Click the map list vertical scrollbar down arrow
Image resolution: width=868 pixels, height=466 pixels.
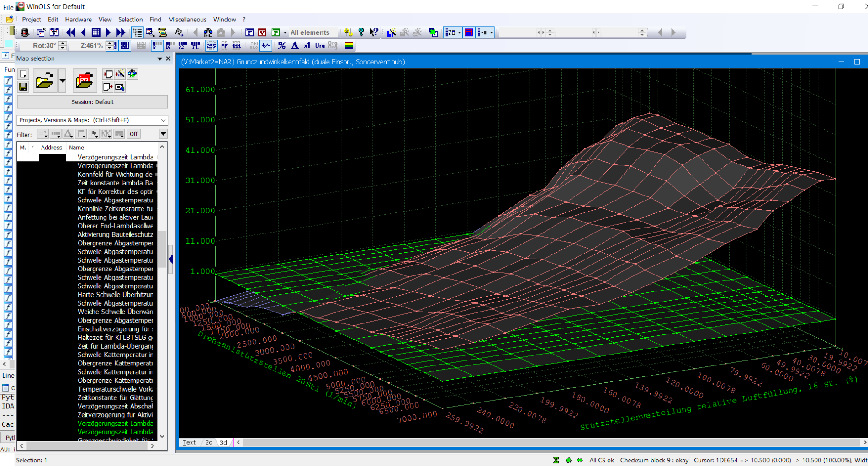pyautogui.click(x=162, y=436)
